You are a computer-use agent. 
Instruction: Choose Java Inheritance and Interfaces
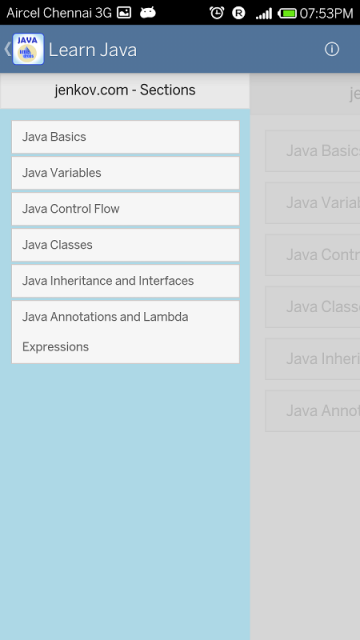click(125, 281)
